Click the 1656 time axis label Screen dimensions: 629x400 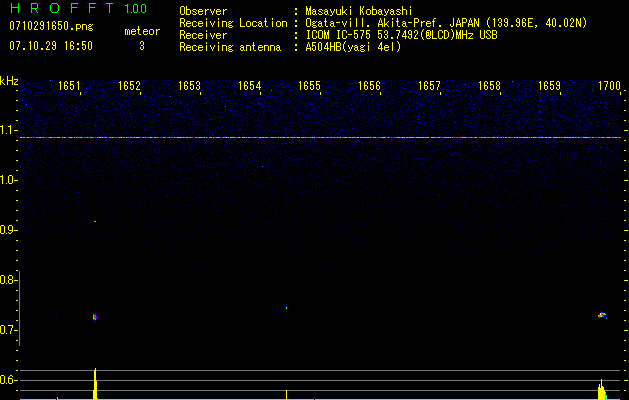[x=369, y=86]
